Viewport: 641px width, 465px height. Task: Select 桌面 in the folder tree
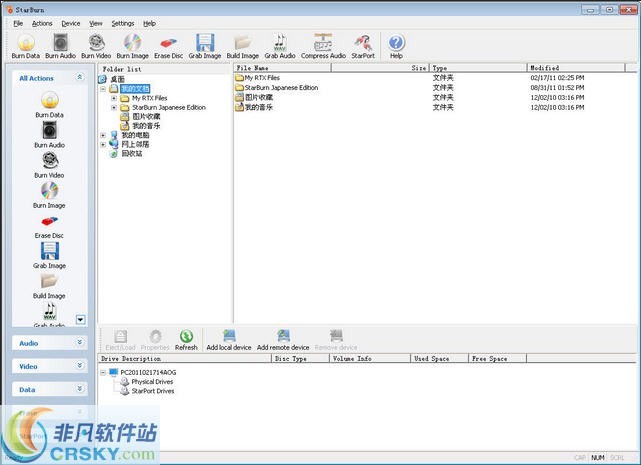coord(117,79)
